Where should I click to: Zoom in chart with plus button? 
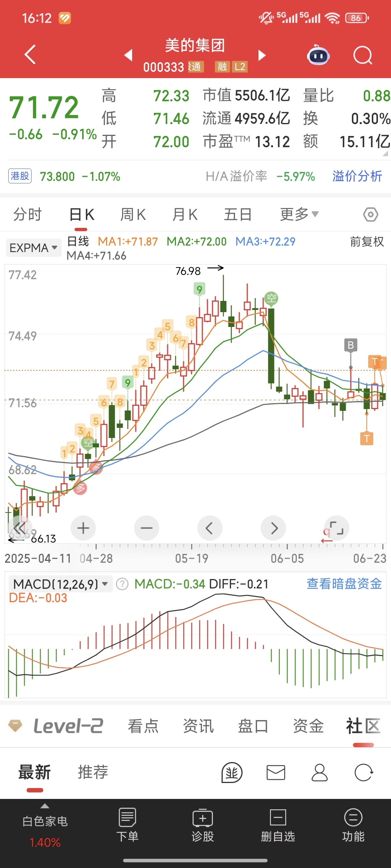83,528
